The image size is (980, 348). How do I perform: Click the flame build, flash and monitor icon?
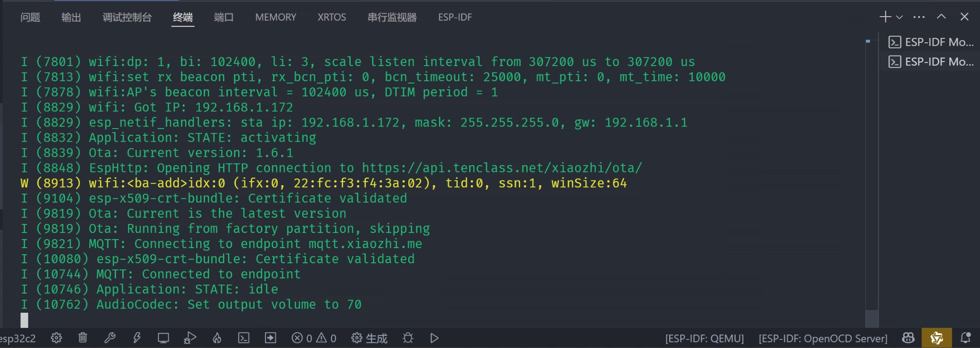pyautogui.click(x=217, y=338)
